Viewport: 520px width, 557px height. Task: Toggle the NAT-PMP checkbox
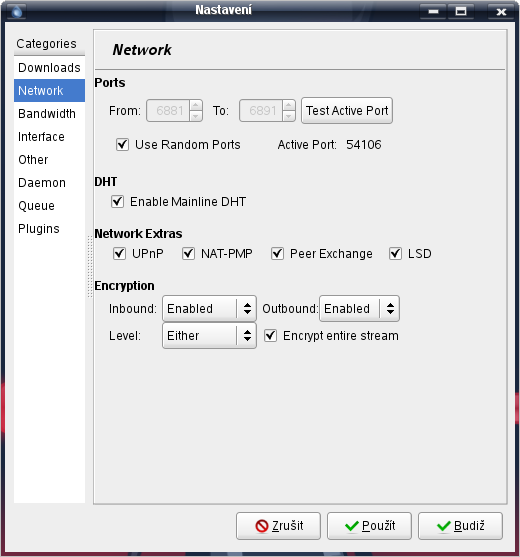tap(188, 254)
